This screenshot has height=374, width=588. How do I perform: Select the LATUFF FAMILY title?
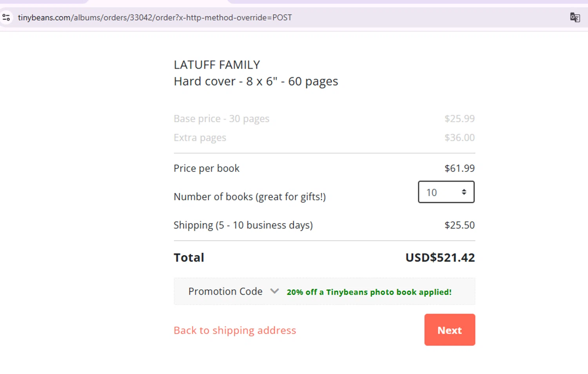217,65
